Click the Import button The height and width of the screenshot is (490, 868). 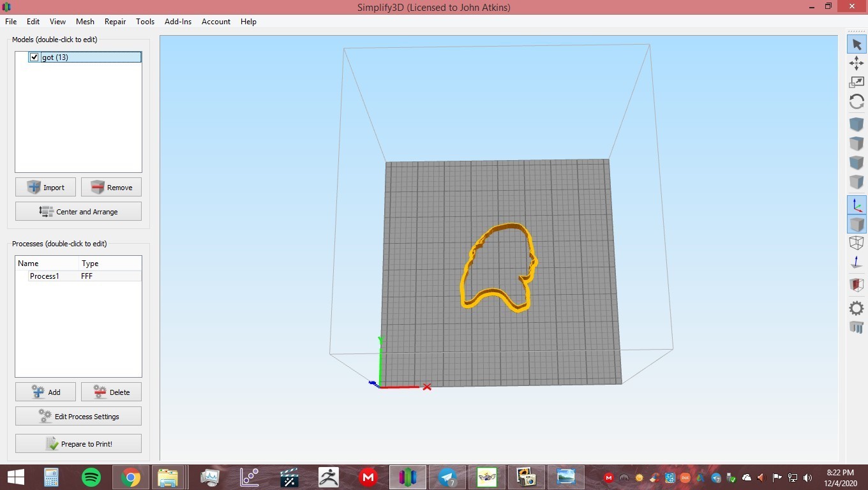tap(45, 187)
